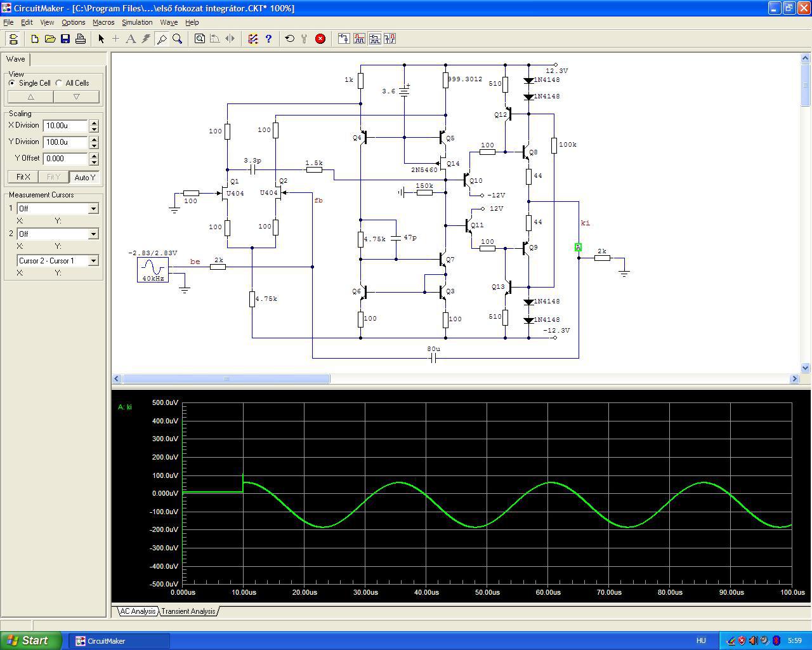The width and height of the screenshot is (812, 650).
Task: Click the blue Help question mark icon
Action: [x=268, y=39]
